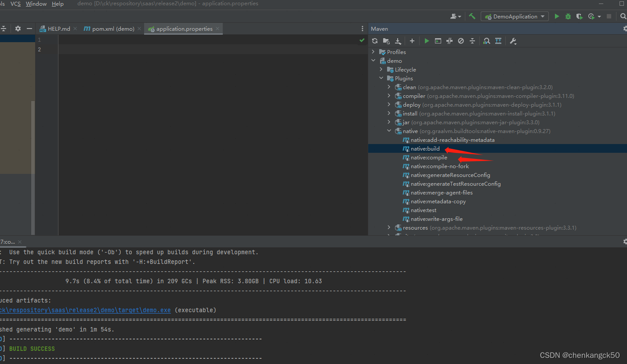The image size is (627, 364).
Task: Select native:generateTestResourceConfig goal
Action: [456, 184]
